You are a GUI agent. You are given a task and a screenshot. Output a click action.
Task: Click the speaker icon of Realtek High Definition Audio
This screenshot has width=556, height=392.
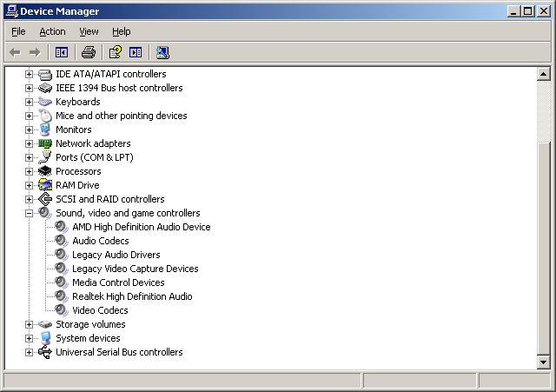pyautogui.click(x=62, y=296)
